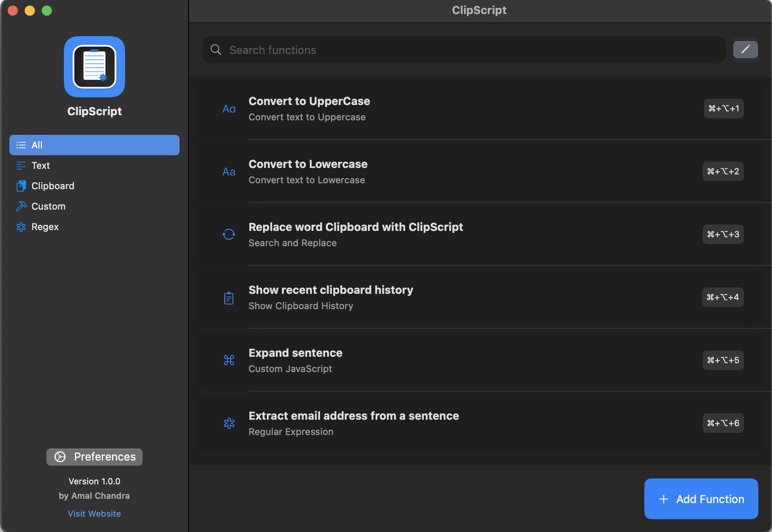Select the Expand sentence title
This screenshot has width=772, height=532.
click(295, 353)
